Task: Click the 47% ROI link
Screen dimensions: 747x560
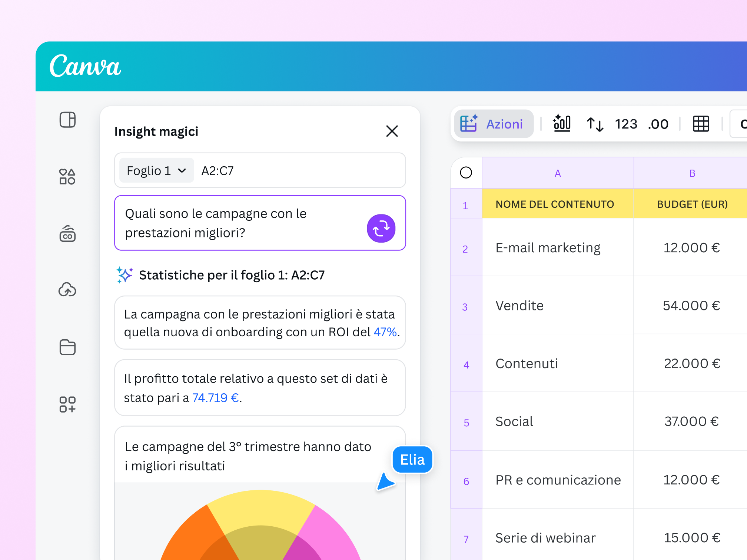Action: coord(385,332)
